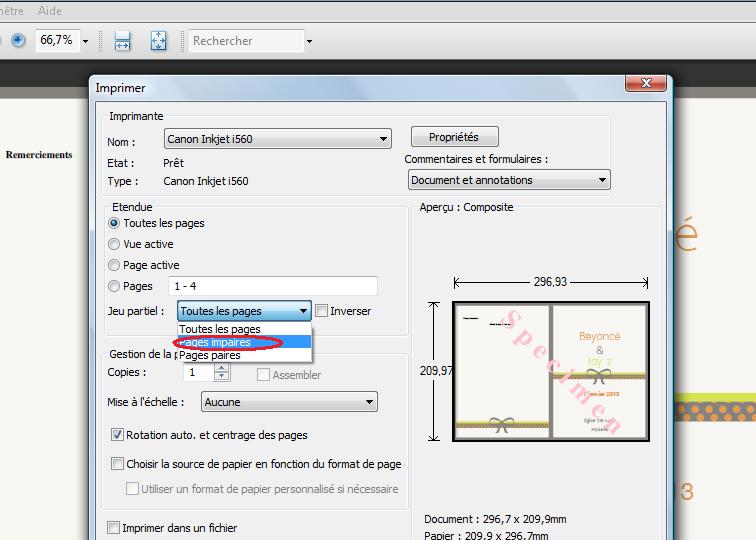756x540 pixels.
Task: Click the fit full page icon
Action: click(158, 41)
